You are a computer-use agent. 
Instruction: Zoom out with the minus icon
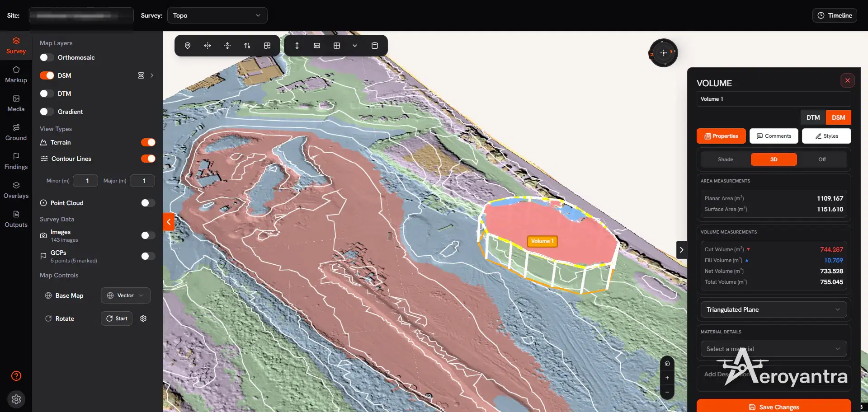coord(667,392)
